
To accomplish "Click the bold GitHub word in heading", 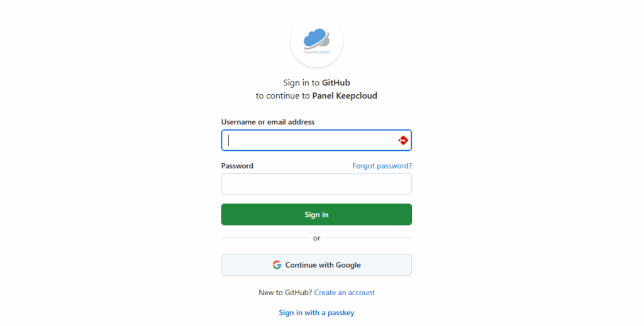I will click(x=336, y=82).
